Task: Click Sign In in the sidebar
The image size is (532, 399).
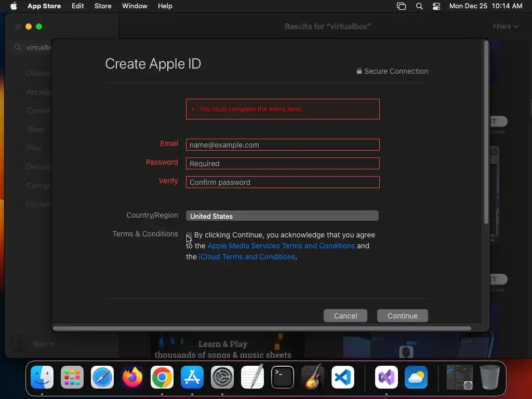Action: (x=44, y=344)
